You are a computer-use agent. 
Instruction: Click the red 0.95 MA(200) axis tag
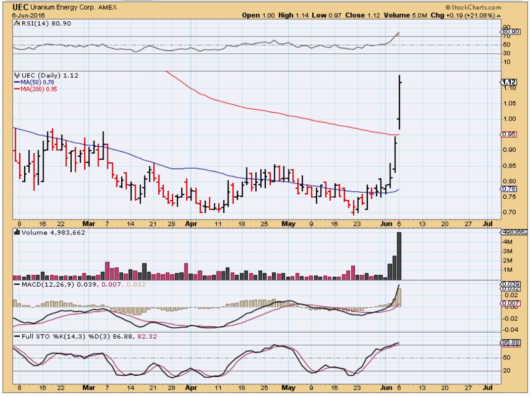pyautogui.click(x=509, y=134)
